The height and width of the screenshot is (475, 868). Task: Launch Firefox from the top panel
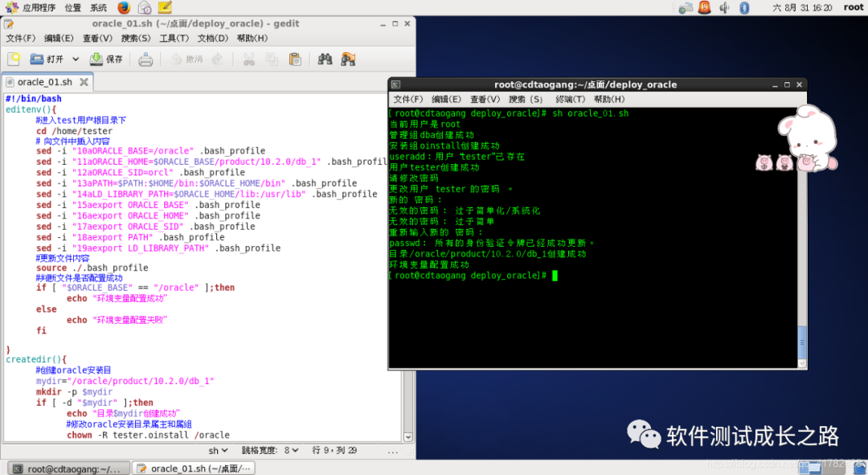click(x=124, y=7)
